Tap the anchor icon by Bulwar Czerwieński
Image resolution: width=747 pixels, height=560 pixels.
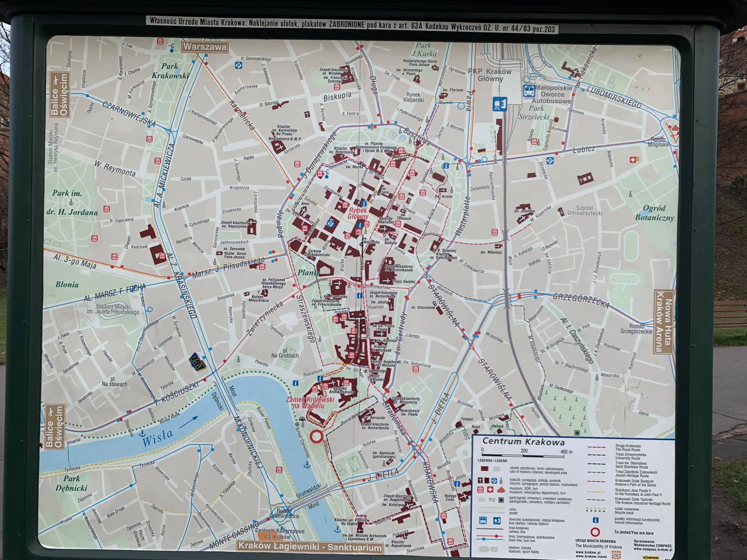[307, 465]
